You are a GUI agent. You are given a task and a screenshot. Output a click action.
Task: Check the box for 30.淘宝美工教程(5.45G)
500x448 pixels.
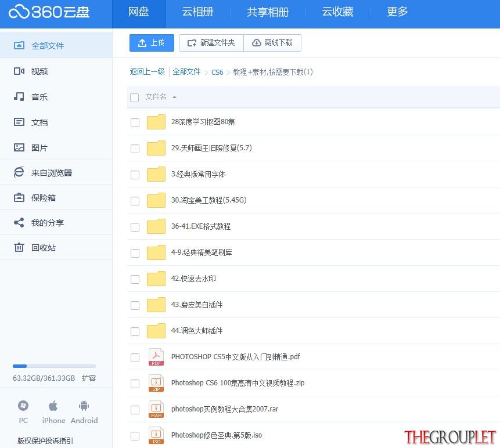[135, 201]
